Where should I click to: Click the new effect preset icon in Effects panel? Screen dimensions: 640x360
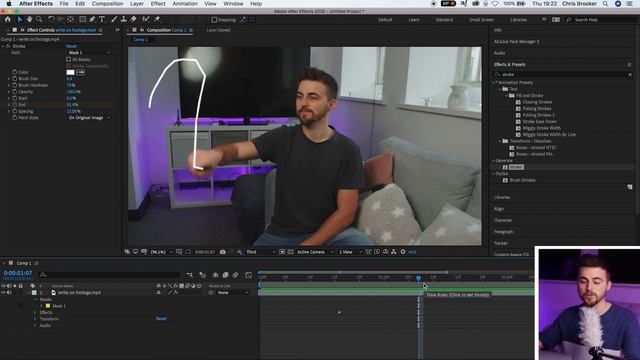coord(629,187)
